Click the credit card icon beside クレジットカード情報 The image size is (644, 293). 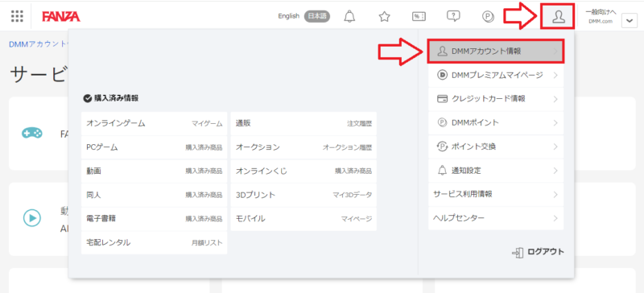[x=442, y=99]
